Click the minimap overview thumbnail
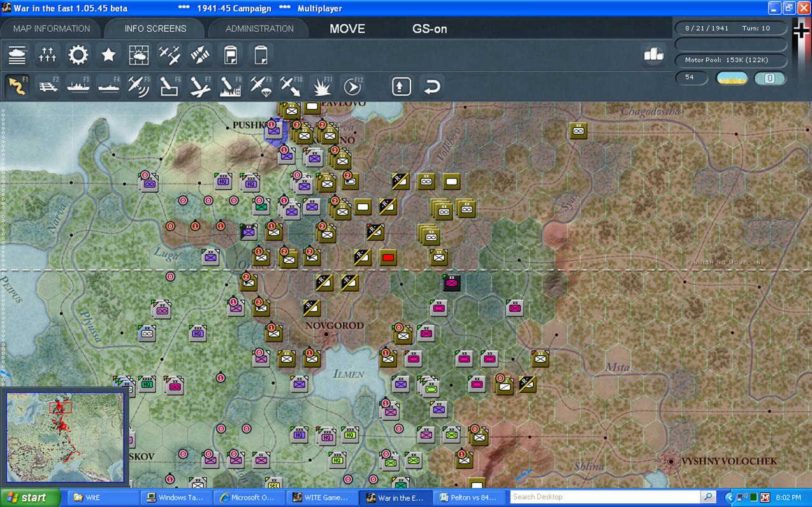 (65, 436)
